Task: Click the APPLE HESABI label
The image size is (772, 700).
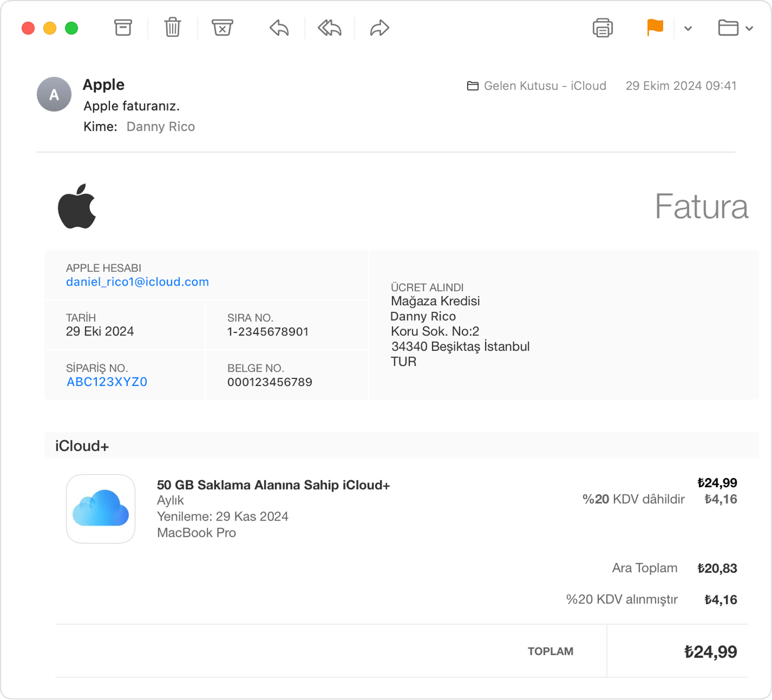Action: pyautogui.click(x=103, y=268)
